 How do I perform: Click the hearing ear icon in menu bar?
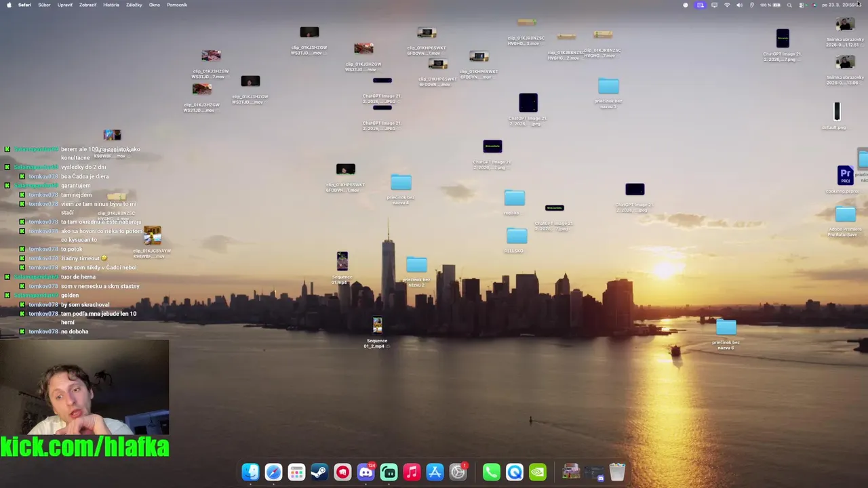tap(751, 5)
